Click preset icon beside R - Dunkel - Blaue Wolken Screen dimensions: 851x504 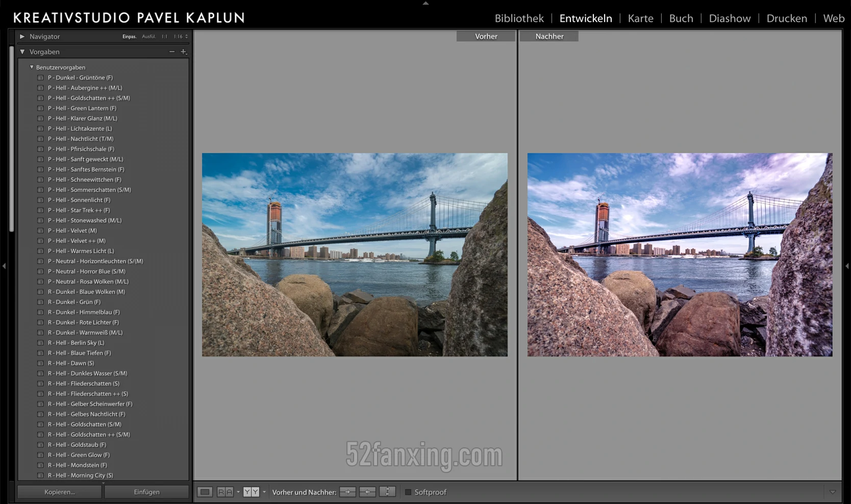[40, 292]
